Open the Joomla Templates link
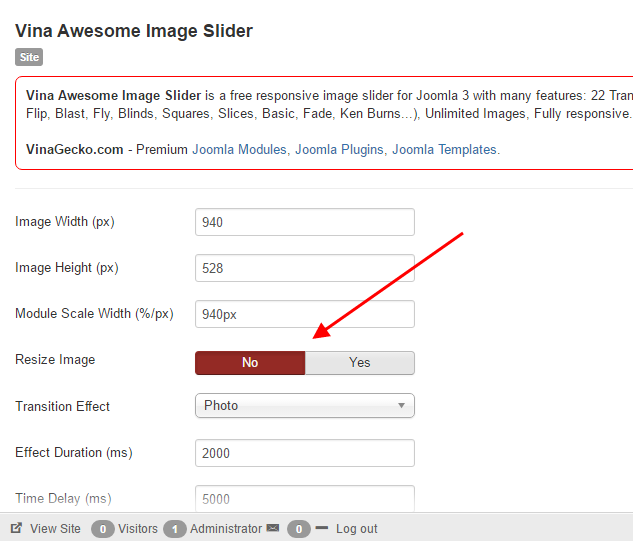633x541 pixels. click(444, 149)
